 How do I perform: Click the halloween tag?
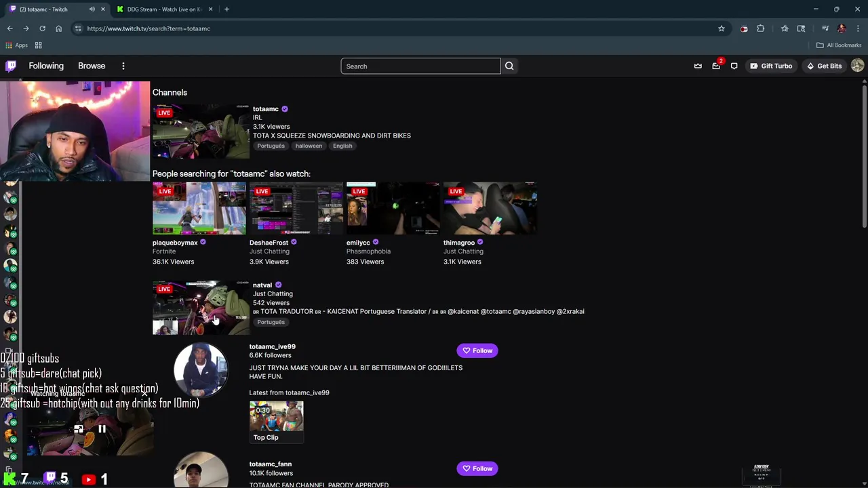pos(309,146)
